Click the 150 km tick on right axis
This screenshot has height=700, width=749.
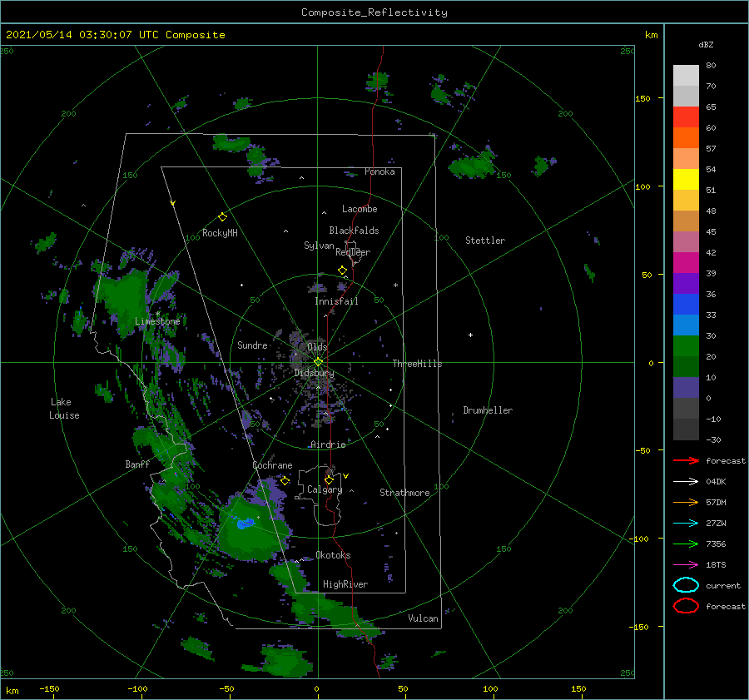pyautogui.click(x=642, y=98)
